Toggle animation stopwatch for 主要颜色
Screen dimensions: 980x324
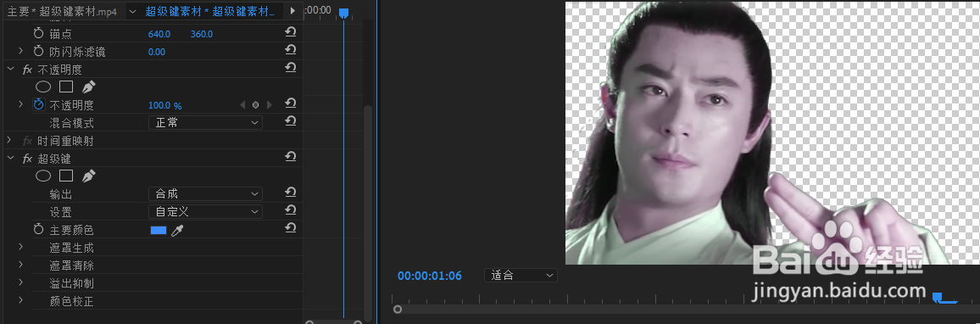(x=39, y=230)
